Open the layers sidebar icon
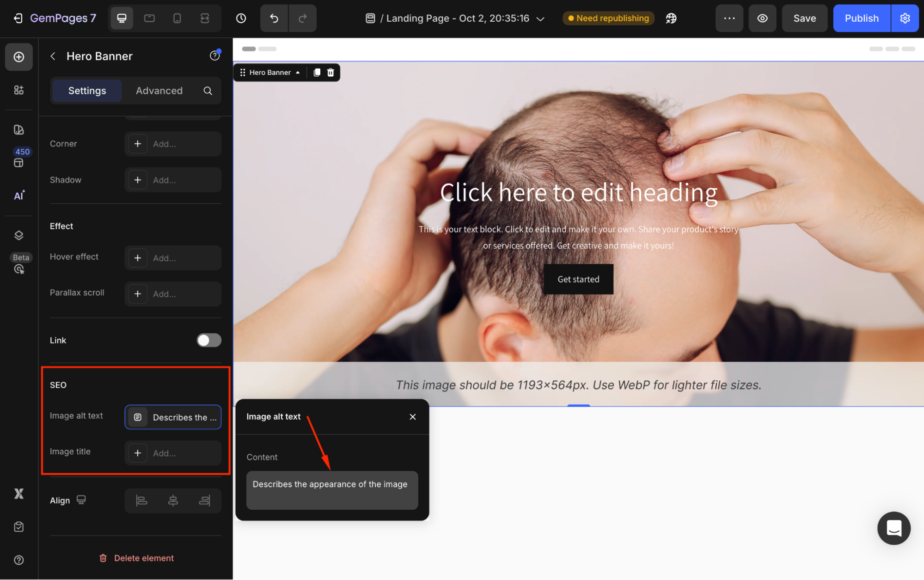The width and height of the screenshot is (924, 580). [19, 235]
